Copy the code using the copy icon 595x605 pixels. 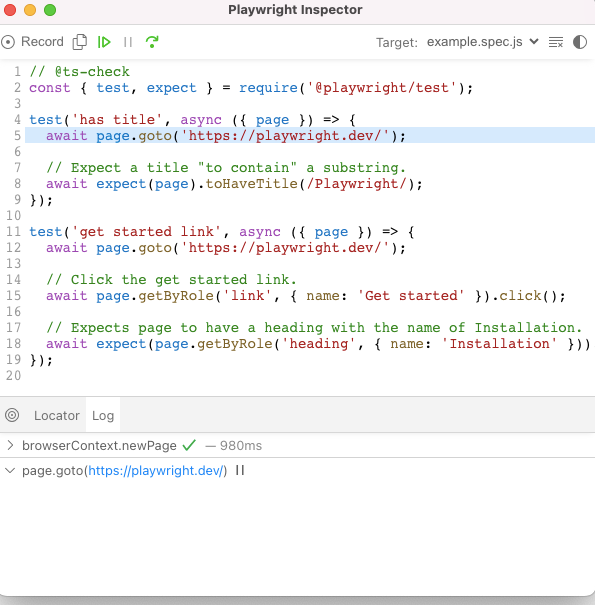(80, 42)
